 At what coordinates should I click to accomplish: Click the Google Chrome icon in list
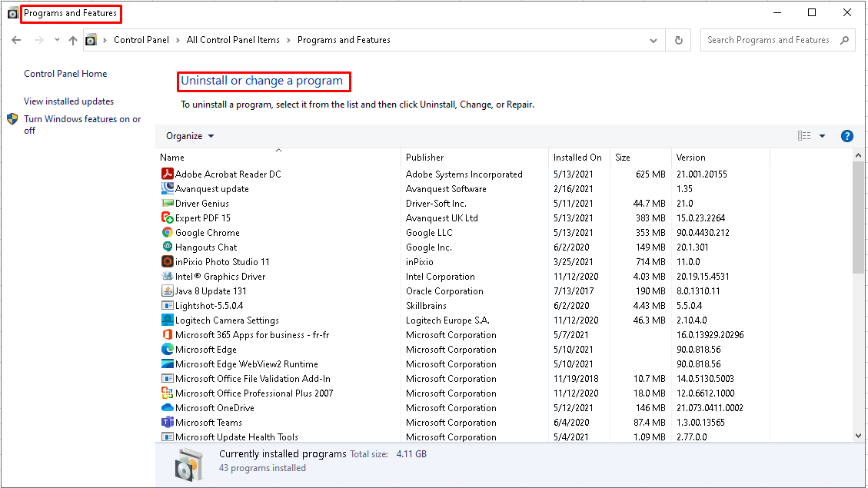(x=167, y=232)
